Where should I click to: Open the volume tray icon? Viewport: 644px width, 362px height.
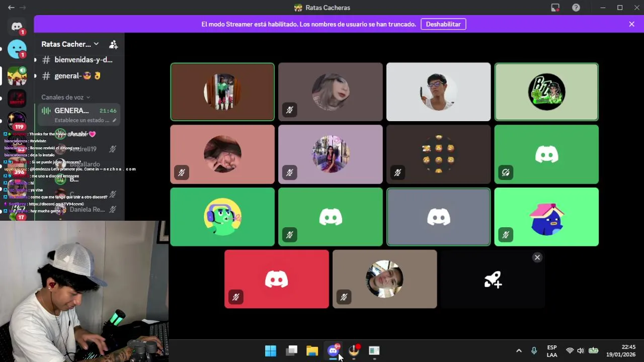[x=581, y=350]
